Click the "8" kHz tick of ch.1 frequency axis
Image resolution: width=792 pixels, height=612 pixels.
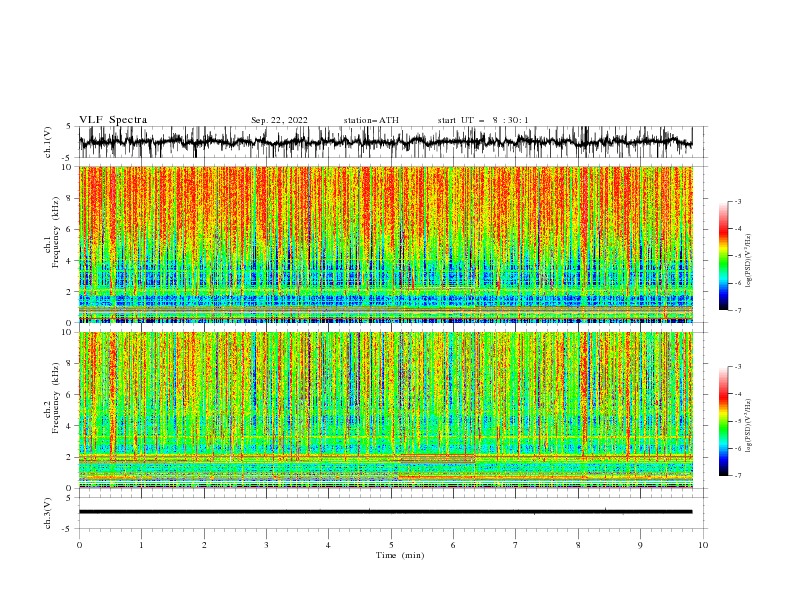[x=70, y=198]
